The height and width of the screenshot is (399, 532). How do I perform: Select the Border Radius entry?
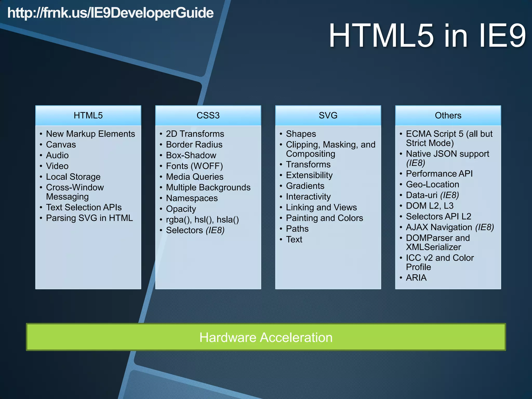coord(194,145)
